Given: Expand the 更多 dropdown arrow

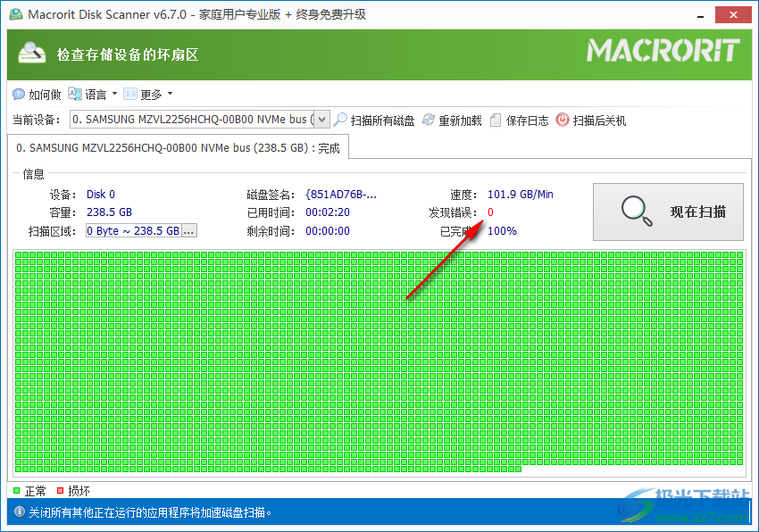Looking at the screenshot, I should click(170, 94).
